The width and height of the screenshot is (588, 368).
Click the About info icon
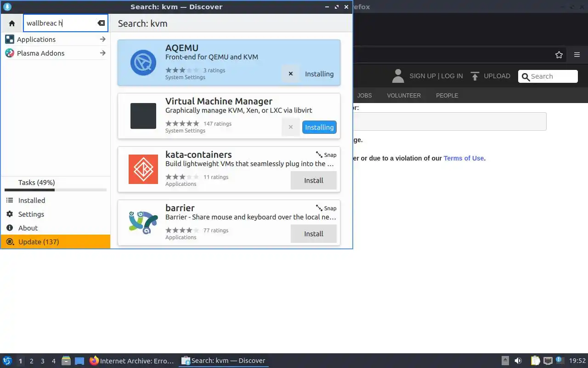pos(10,228)
